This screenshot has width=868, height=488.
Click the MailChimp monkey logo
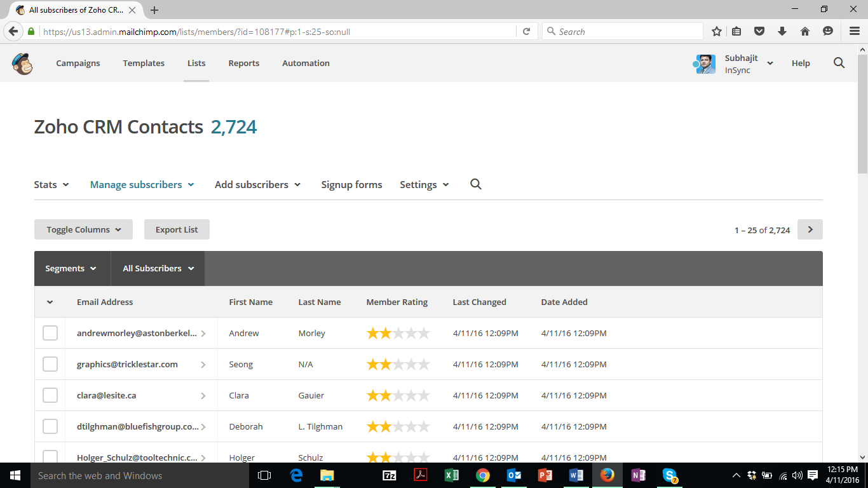[x=22, y=64]
